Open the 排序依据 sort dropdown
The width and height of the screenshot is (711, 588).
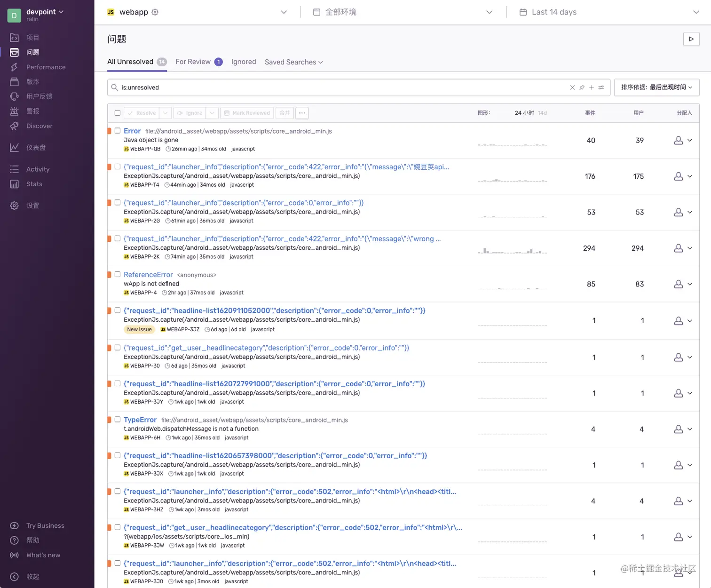[656, 87]
